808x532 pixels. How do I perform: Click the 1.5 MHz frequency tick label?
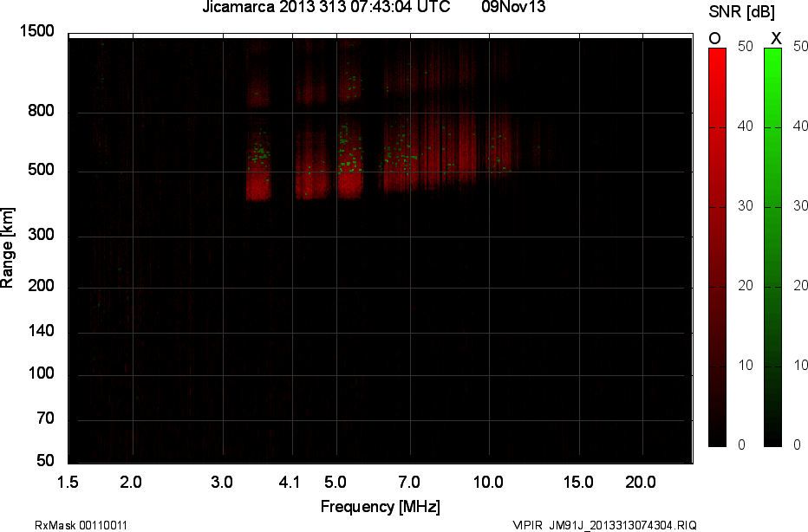68,482
